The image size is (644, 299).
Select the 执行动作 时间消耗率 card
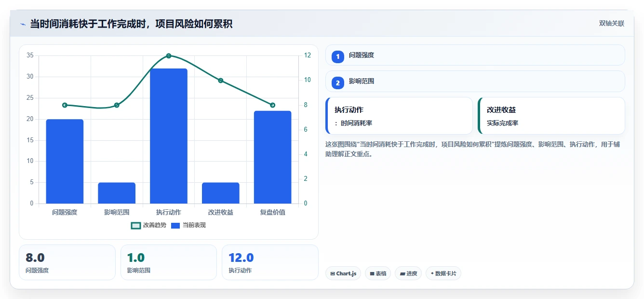[399, 116]
